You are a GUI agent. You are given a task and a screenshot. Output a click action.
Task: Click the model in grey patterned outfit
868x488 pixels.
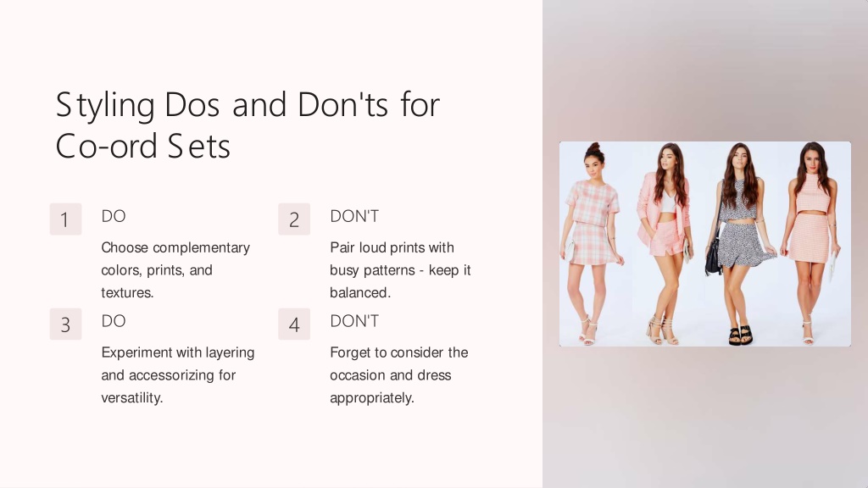pyautogui.click(x=741, y=243)
